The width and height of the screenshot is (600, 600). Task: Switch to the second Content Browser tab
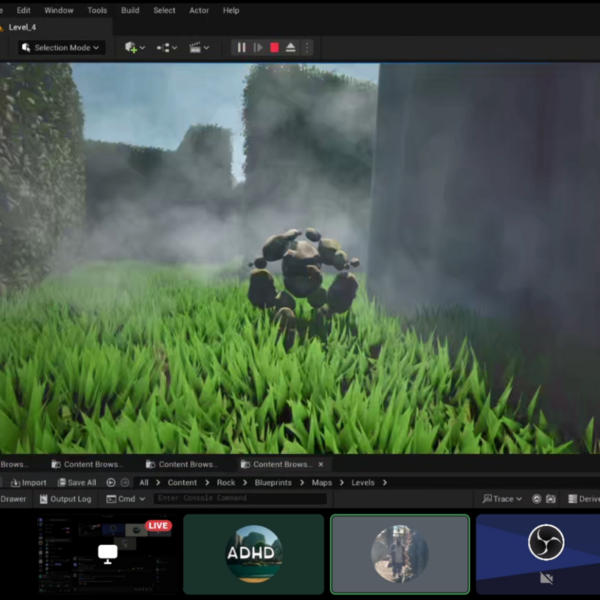[87, 464]
